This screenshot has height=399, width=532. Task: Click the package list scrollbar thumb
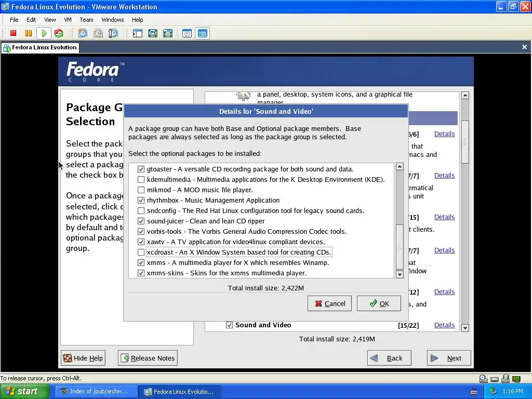(400, 247)
